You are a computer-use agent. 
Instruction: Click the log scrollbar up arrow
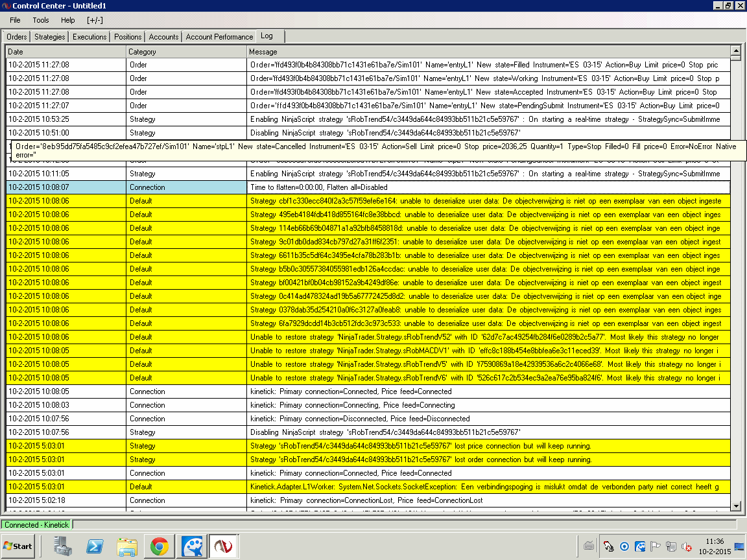[x=736, y=51]
